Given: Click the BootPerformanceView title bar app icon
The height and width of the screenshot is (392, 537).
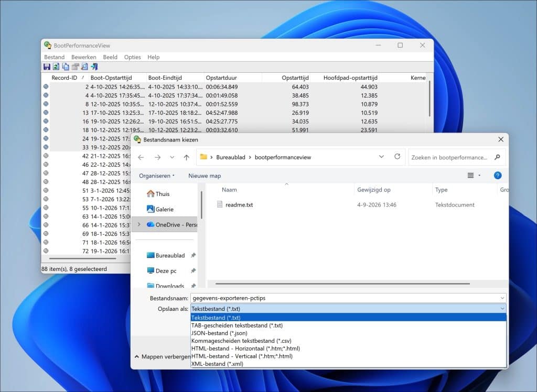Looking at the screenshot, I should [x=48, y=45].
